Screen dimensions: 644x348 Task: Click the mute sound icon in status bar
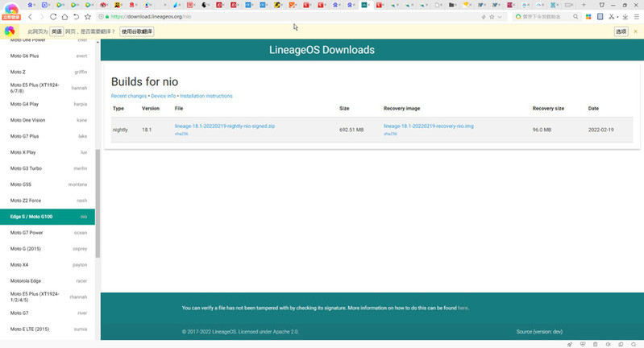pyautogui.click(x=608, y=344)
